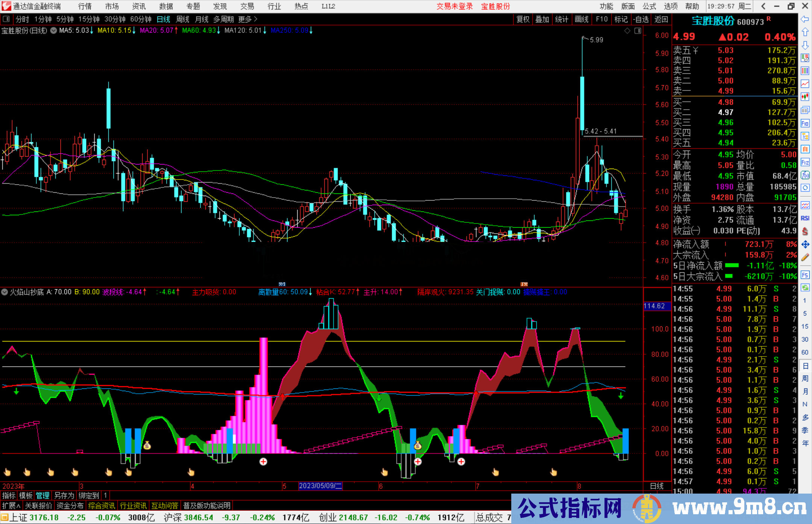
Task: Switch to the 周线 period tab
Action: coord(183,19)
